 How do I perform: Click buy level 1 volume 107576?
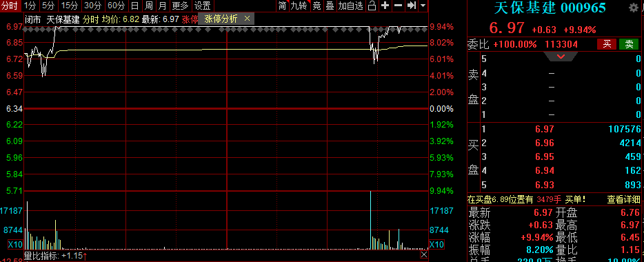pos(624,130)
